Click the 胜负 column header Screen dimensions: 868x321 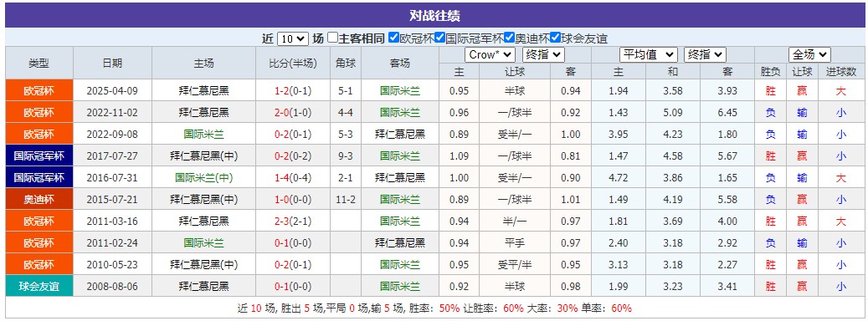[771, 71]
